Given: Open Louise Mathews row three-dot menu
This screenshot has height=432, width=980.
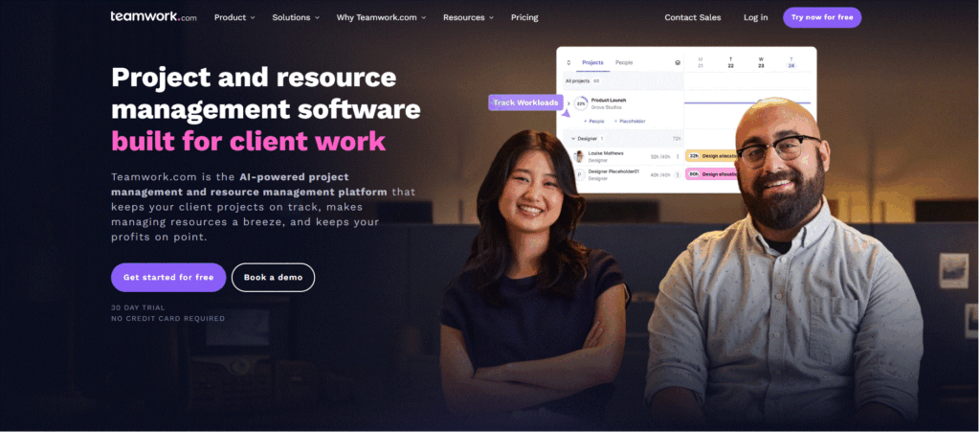Looking at the screenshot, I should 678,156.
